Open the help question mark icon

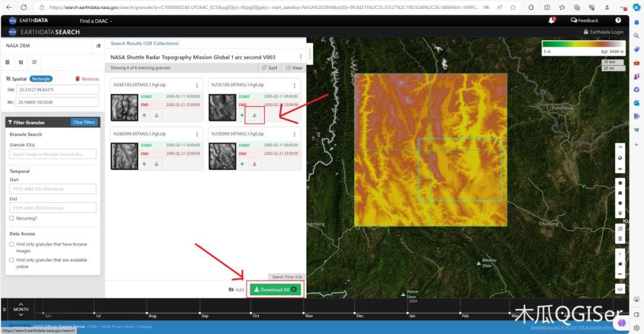(x=618, y=20)
